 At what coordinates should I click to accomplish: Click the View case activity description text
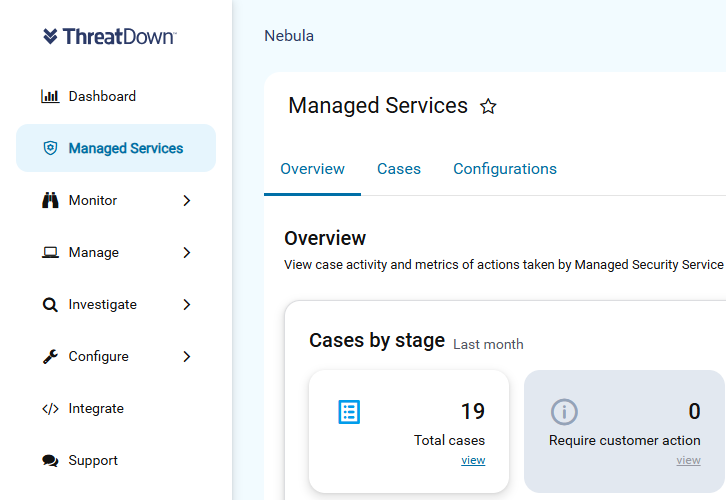pyautogui.click(x=504, y=265)
